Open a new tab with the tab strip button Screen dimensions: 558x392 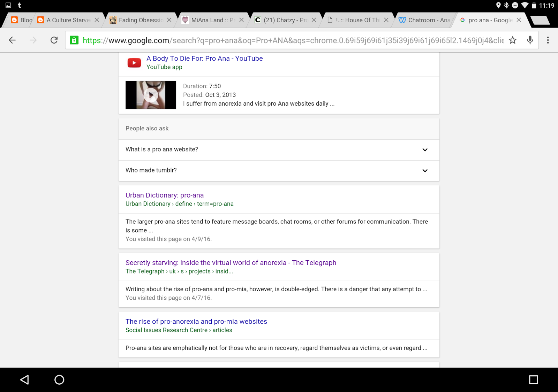(540, 20)
